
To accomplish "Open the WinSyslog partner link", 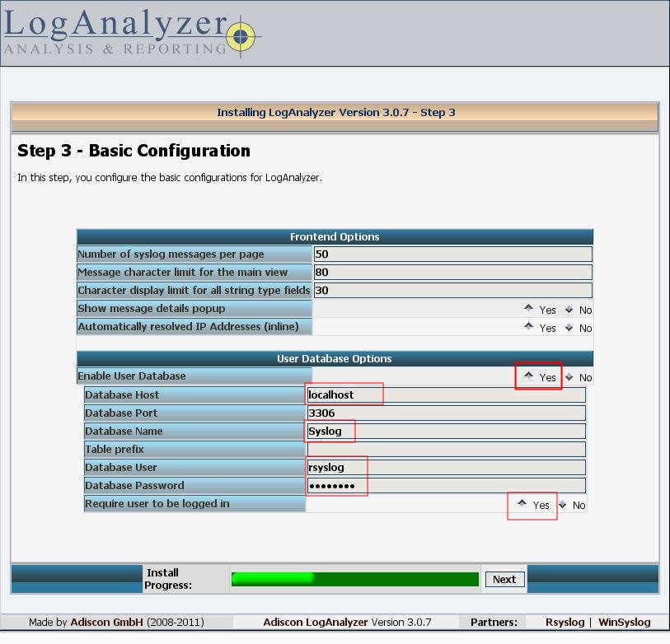I will (624, 623).
